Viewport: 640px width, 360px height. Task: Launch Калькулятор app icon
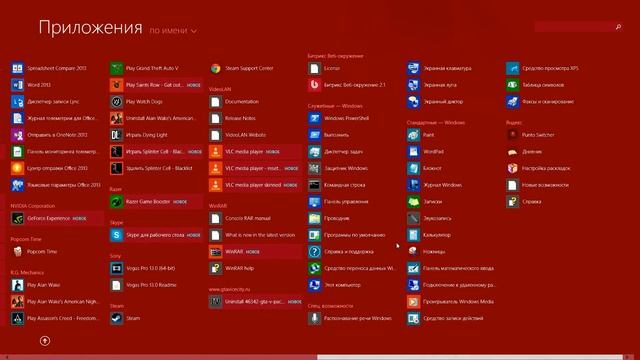413,235
